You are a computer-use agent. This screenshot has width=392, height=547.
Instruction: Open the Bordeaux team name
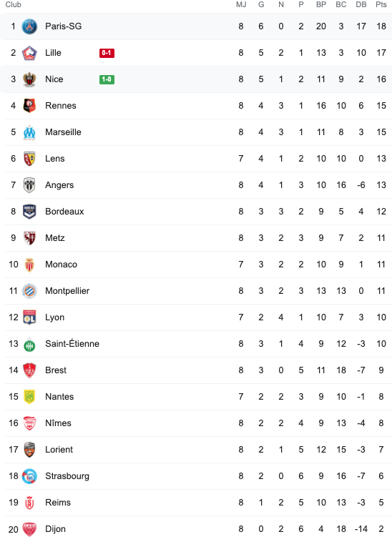(x=64, y=212)
